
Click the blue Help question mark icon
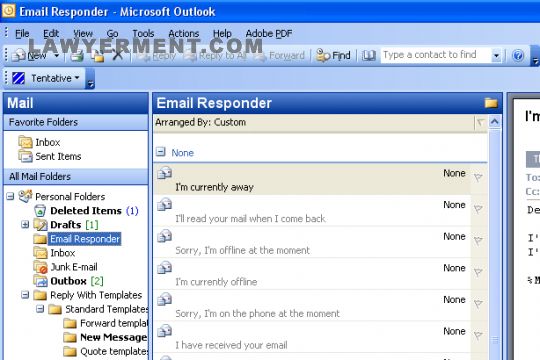pos(518,55)
